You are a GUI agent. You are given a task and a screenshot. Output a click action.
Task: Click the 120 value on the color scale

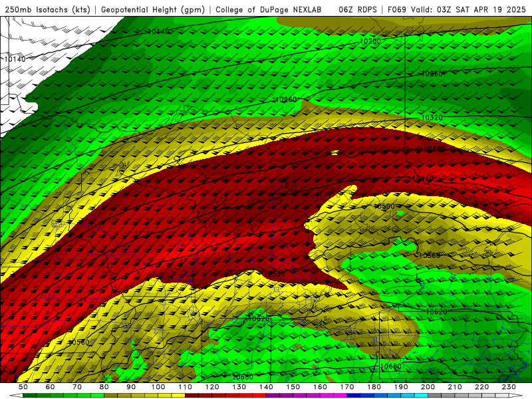(212, 387)
